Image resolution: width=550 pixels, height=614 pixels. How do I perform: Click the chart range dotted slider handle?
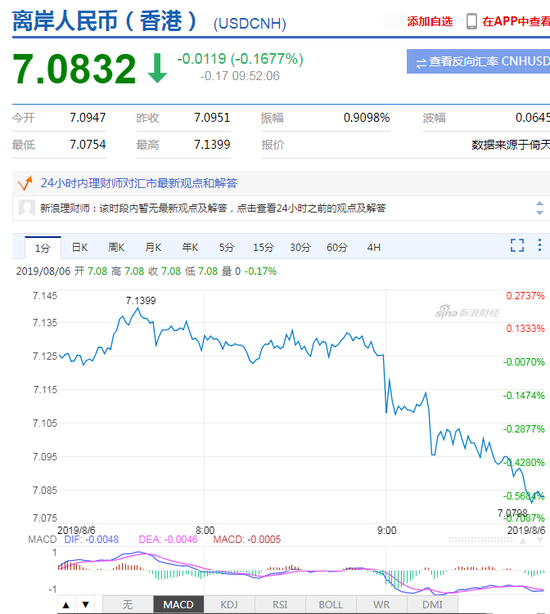pos(481,540)
